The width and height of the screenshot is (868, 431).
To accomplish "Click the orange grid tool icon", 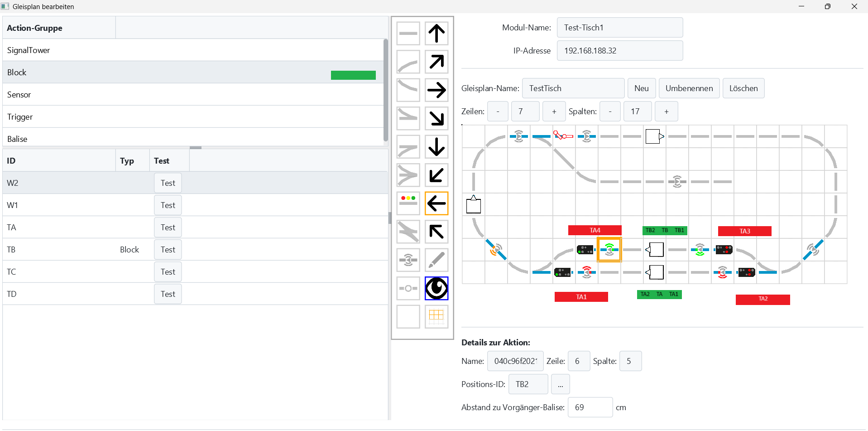I will pyautogui.click(x=436, y=316).
